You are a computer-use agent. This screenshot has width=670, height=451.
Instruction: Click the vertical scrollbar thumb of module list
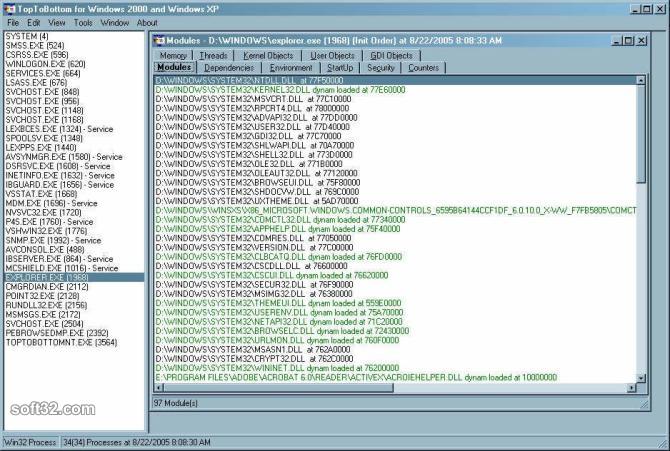[640, 134]
